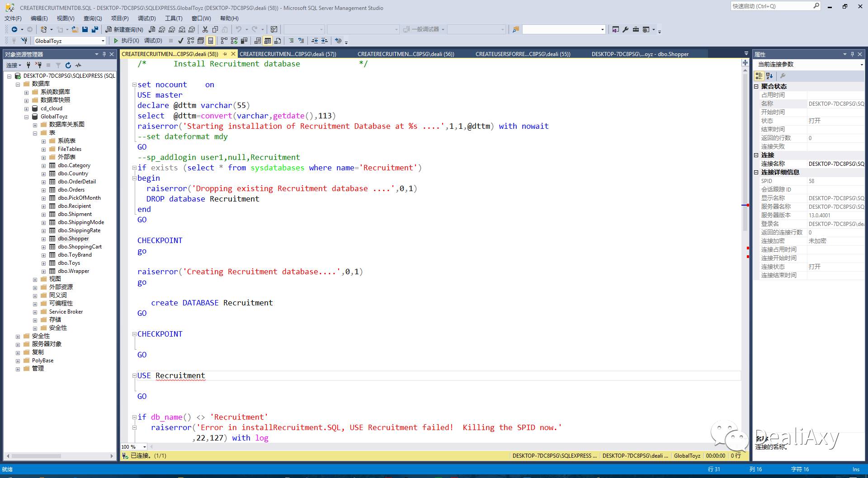Click the Find in Files icon

[515, 29]
